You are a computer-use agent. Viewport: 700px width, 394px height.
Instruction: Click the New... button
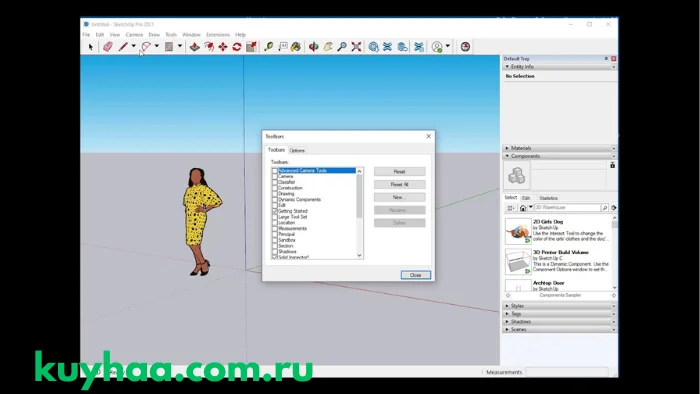pyautogui.click(x=400, y=198)
